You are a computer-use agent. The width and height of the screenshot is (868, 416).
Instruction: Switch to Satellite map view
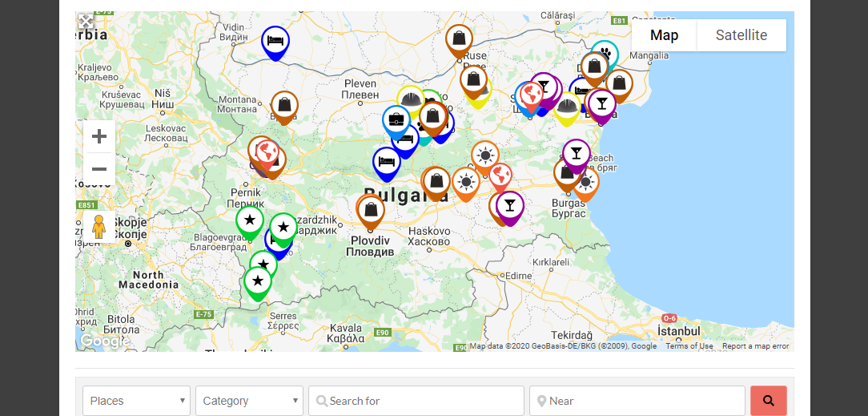pos(741,35)
